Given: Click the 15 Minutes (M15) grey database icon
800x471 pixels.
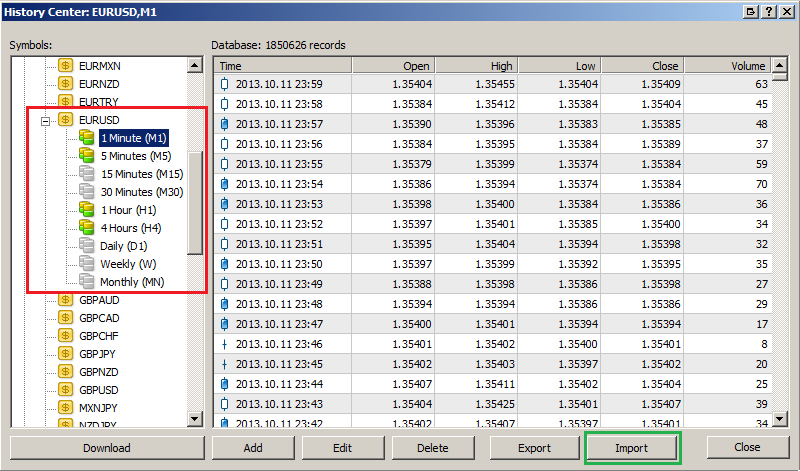Looking at the screenshot, I should (86, 174).
